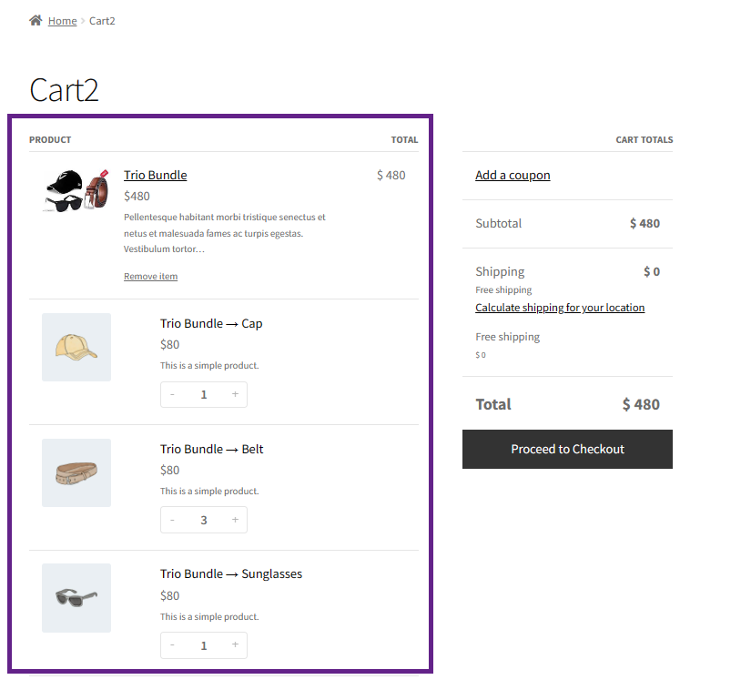741x700 pixels.
Task: Increase Cap quantity with plus button
Action: coord(236,394)
